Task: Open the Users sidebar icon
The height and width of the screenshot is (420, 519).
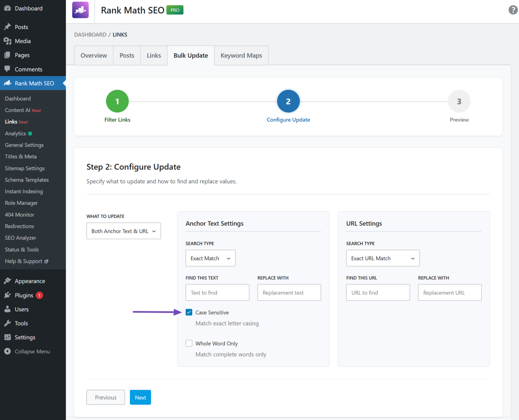Action: [7, 309]
